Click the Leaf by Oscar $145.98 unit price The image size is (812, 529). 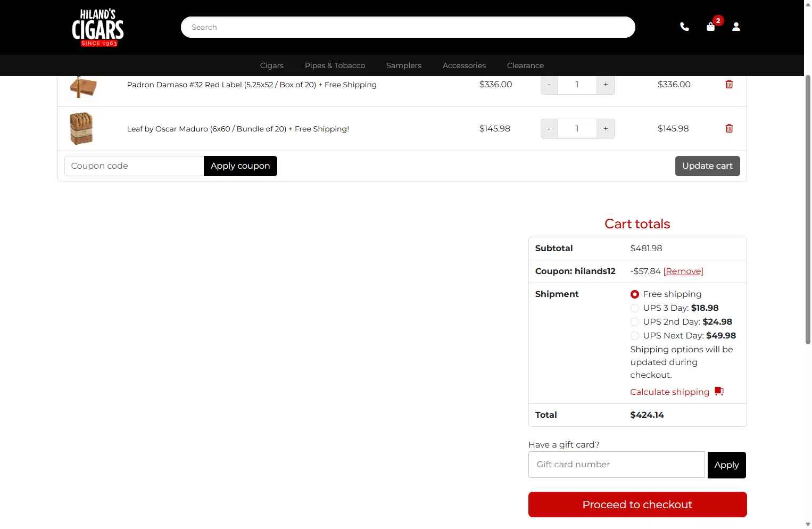[x=495, y=129]
